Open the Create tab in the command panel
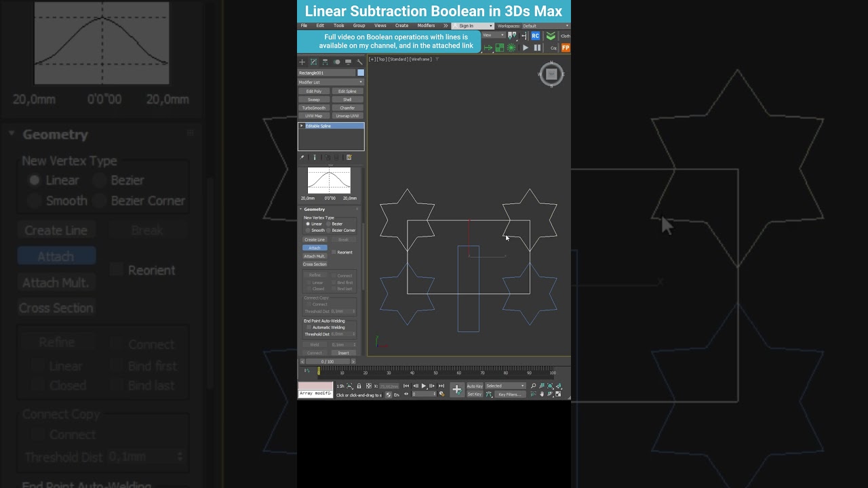Viewport: 868px width, 488px height. click(302, 62)
